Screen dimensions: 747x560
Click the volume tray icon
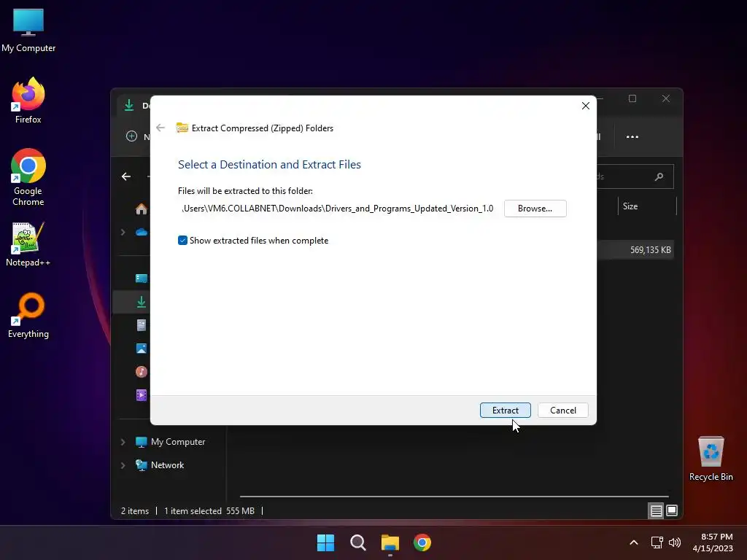pos(675,542)
